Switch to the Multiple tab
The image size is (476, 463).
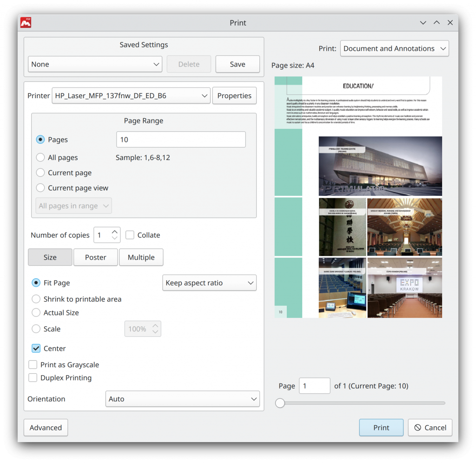click(x=141, y=257)
